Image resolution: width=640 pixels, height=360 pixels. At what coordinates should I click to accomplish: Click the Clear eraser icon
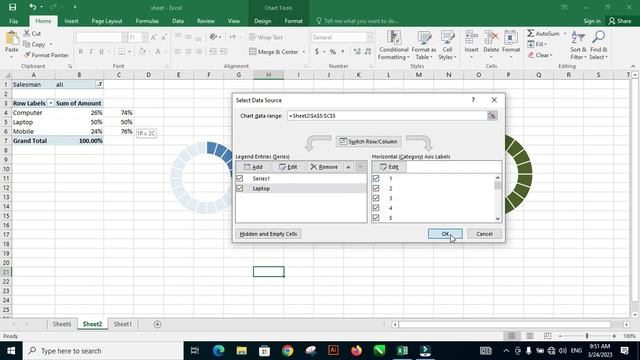coord(531,55)
